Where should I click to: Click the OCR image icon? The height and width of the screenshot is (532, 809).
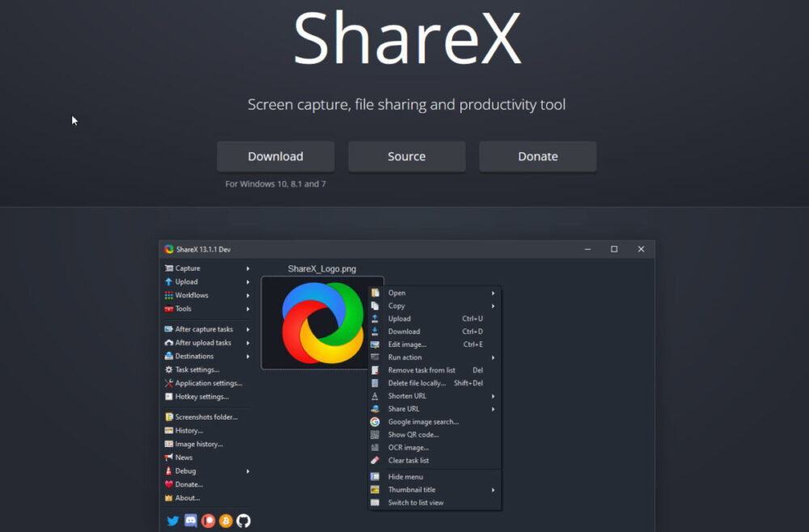(375, 447)
